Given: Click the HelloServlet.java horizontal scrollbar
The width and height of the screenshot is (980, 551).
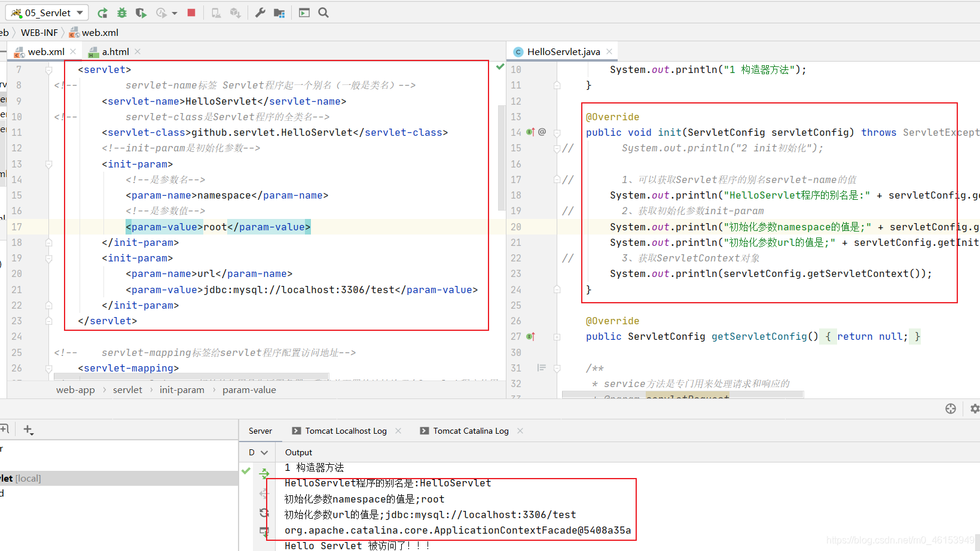Looking at the screenshot, I should coord(683,394).
